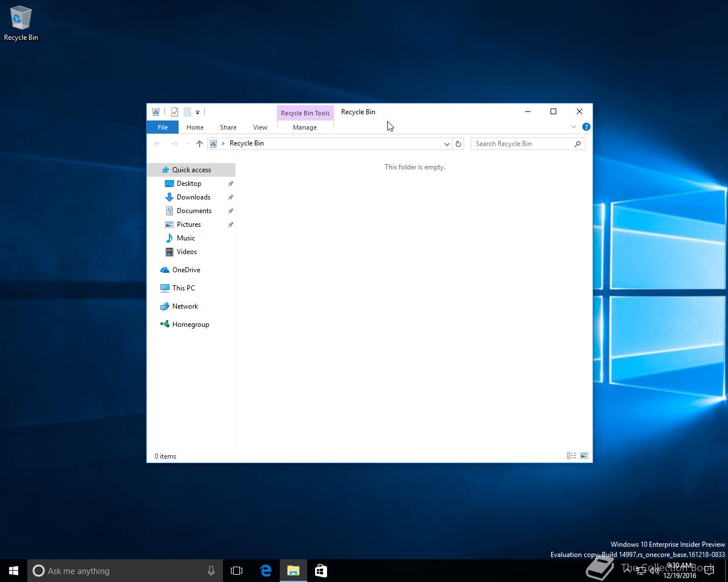Image resolution: width=728 pixels, height=582 pixels.
Task: Select Downloads in Quick access
Action: [193, 197]
